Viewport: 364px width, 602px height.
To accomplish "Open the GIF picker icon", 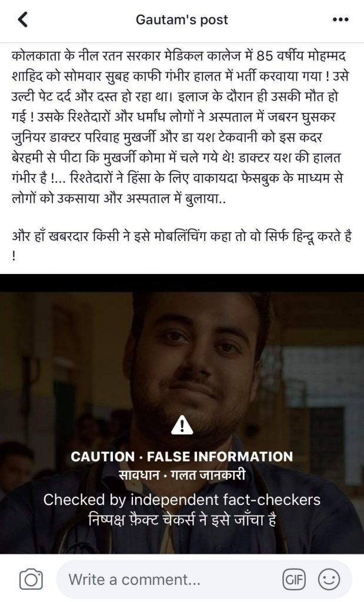I will (294, 579).
